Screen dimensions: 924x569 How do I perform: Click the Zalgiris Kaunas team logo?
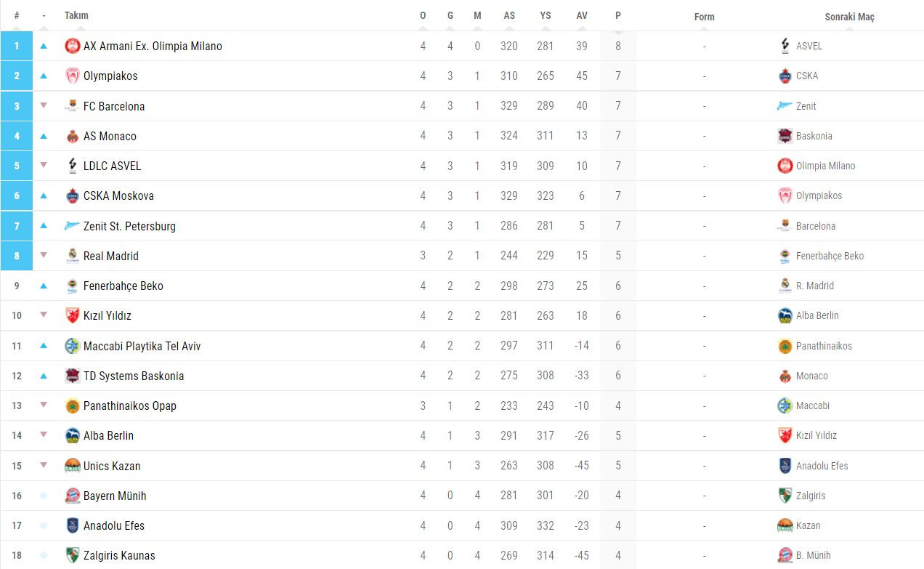coord(73,555)
